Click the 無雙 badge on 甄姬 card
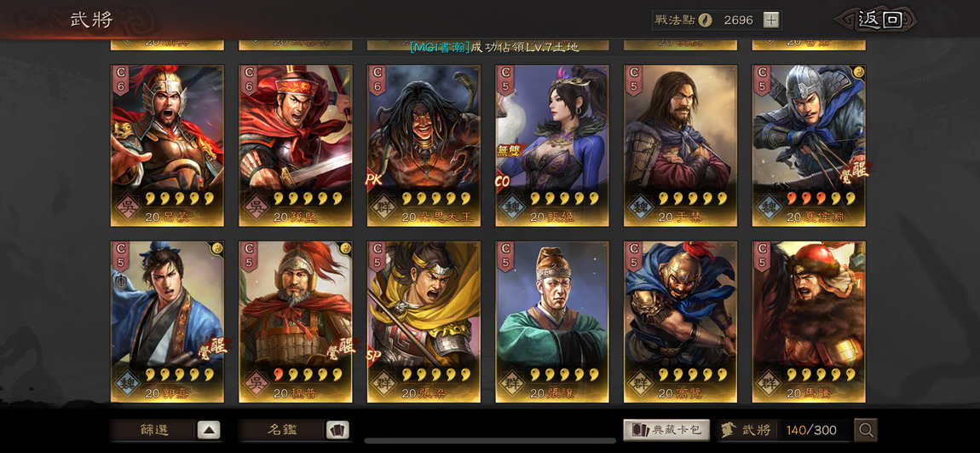This screenshot has width=980, height=453. 509,149
